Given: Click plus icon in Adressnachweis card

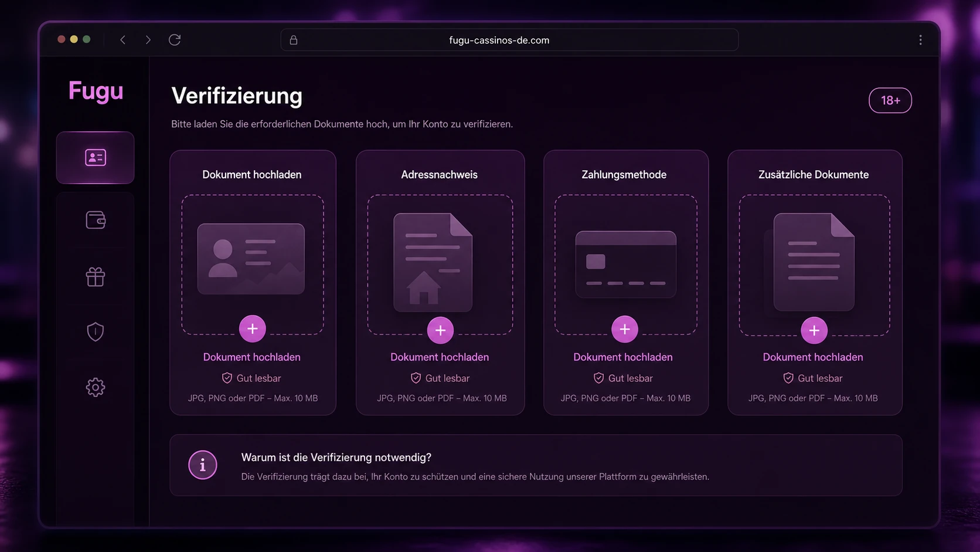Looking at the screenshot, I should [x=440, y=331].
